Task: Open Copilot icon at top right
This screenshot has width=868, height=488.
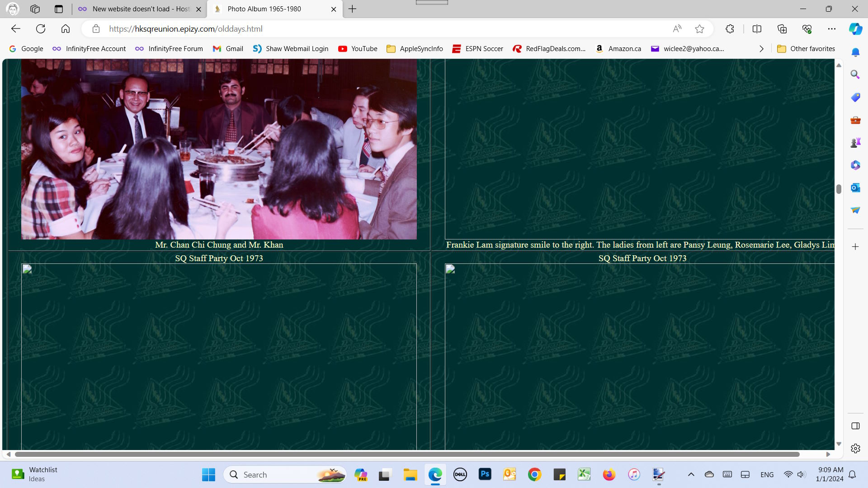Action: point(855,29)
